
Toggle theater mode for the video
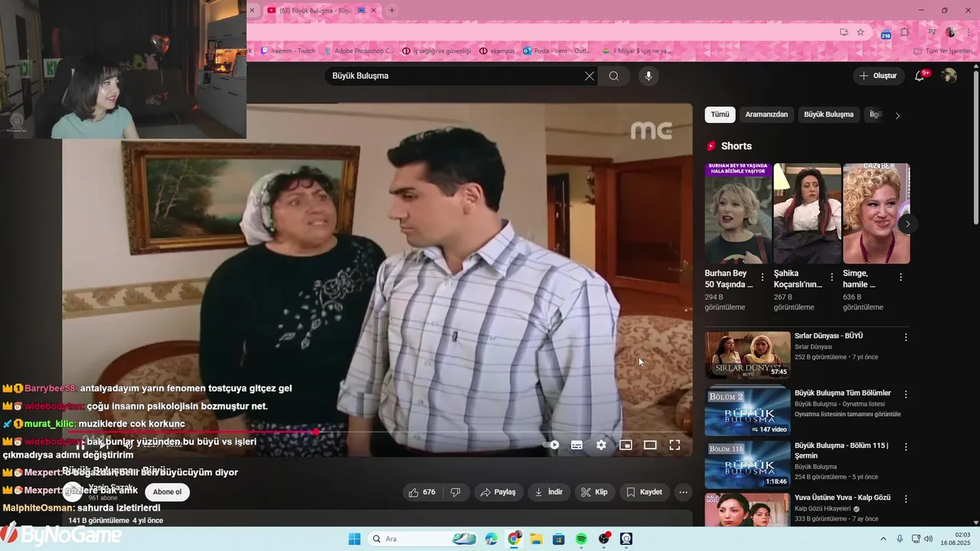tap(650, 445)
